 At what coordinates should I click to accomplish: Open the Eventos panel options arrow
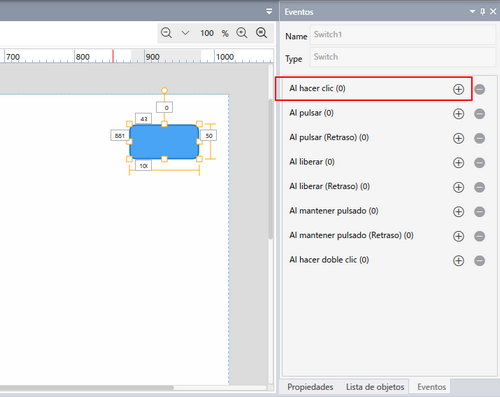[x=472, y=12]
